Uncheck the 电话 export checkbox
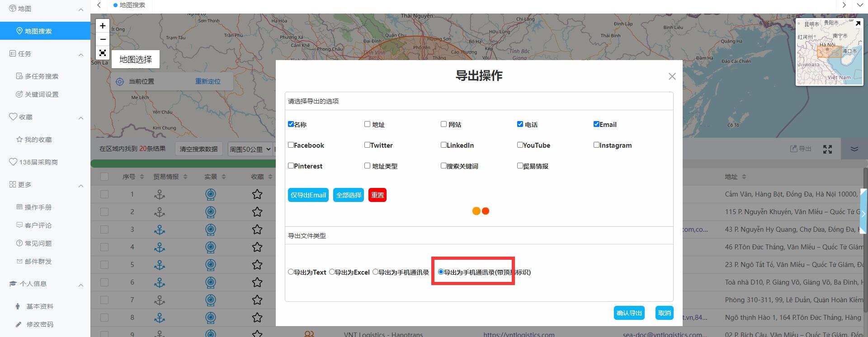This screenshot has height=337, width=868. [520, 124]
